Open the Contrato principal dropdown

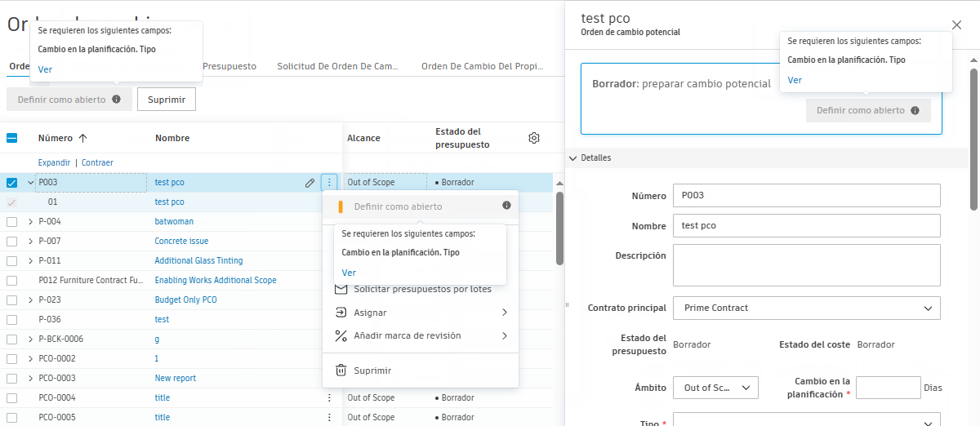(806, 308)
